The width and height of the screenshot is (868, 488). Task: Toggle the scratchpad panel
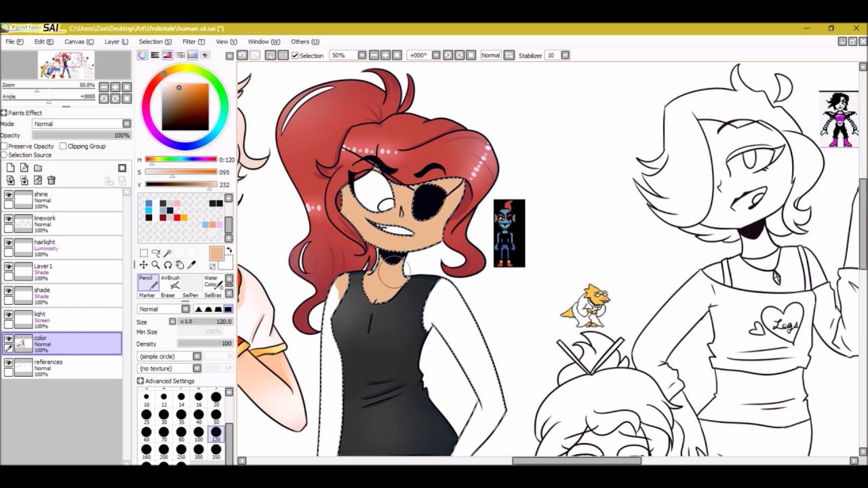(x=205, y=55)
